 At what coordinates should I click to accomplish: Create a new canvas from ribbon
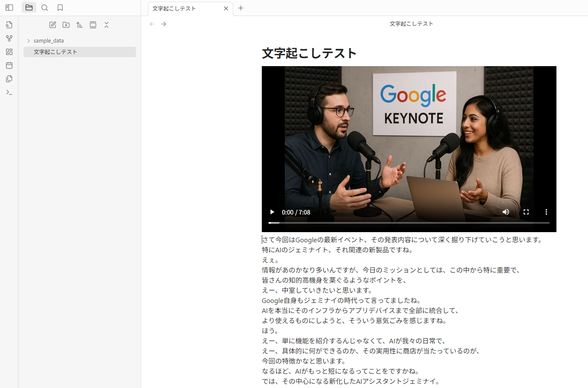[9, 52]
